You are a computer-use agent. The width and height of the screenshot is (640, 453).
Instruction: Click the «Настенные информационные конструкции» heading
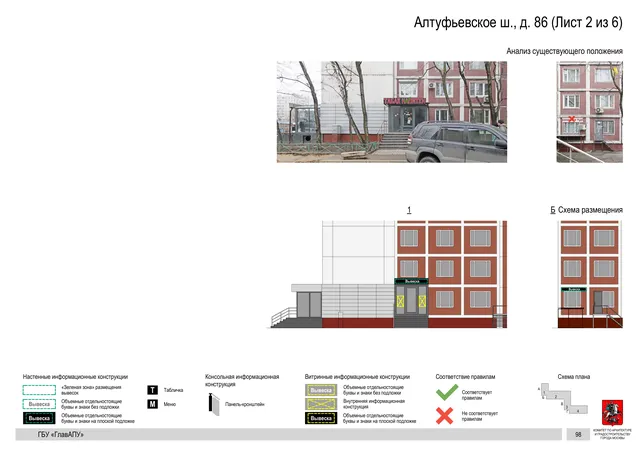[75, 377]
